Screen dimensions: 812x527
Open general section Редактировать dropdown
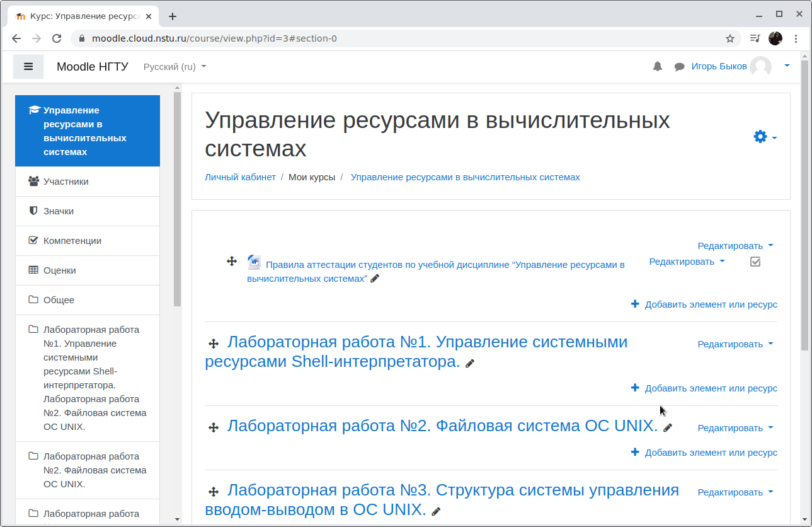tap(735, 246)
